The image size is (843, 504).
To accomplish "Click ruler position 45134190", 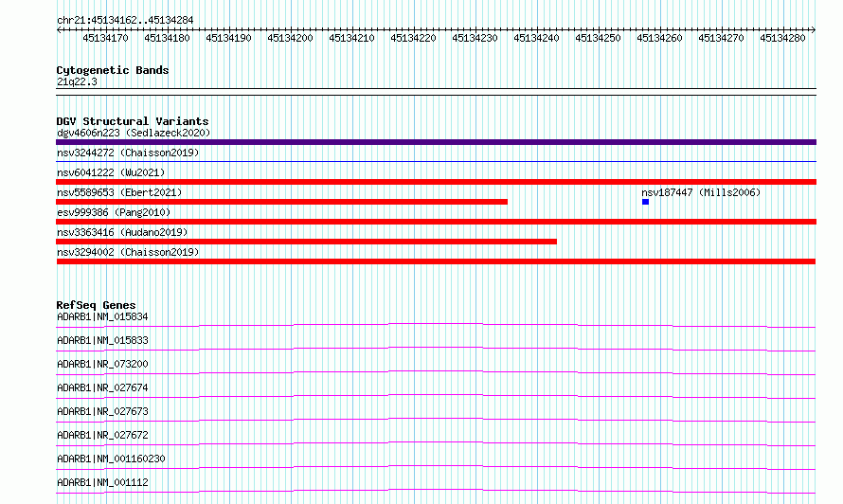I will point(228,38).
